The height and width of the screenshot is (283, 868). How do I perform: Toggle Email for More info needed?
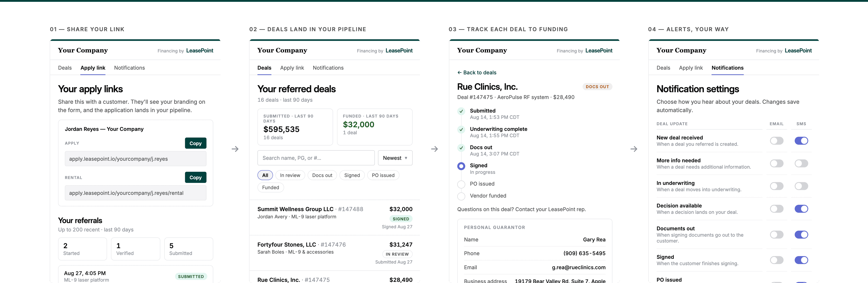776,163
